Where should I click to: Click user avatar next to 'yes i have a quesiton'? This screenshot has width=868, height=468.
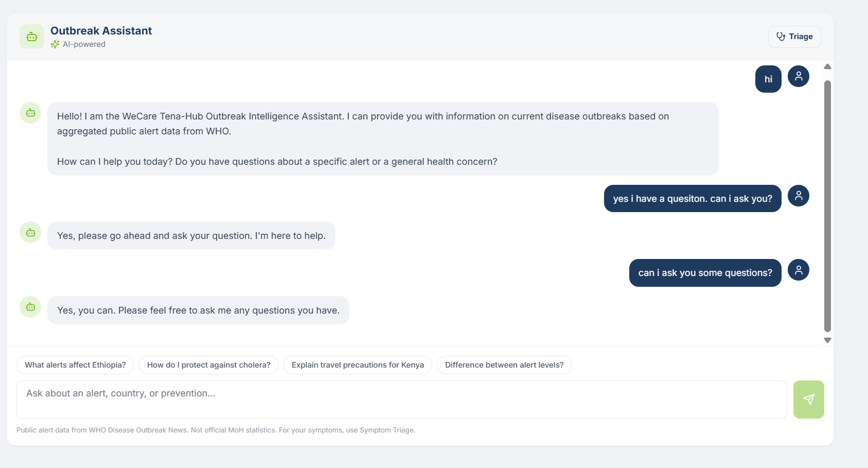point(799,196)
